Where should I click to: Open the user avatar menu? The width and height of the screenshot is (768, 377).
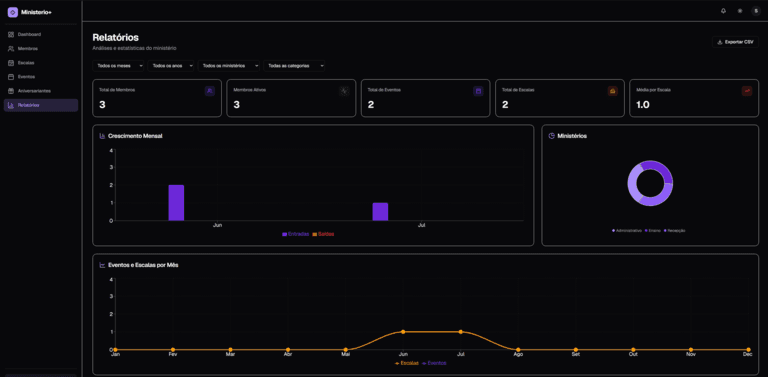[756, 11]
